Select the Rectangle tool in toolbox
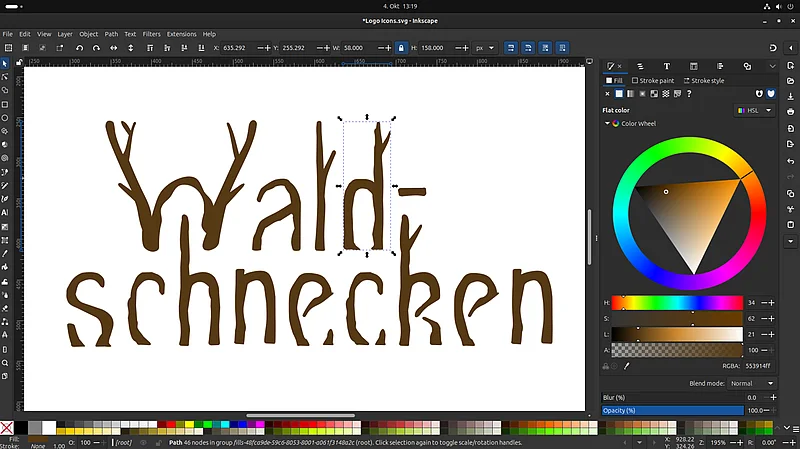This screenshot has width=800, height=449. coord(5,104)
